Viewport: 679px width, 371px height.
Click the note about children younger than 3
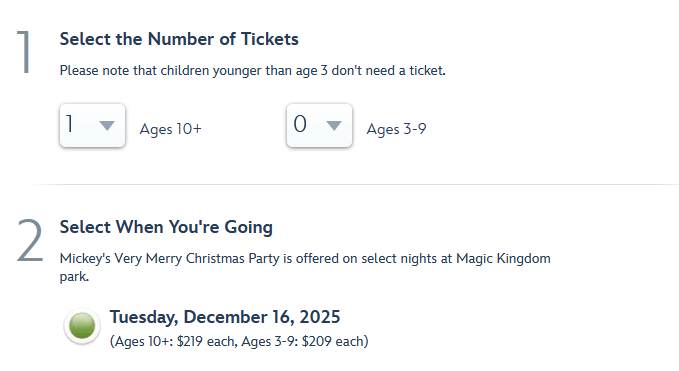click(252, 71)
